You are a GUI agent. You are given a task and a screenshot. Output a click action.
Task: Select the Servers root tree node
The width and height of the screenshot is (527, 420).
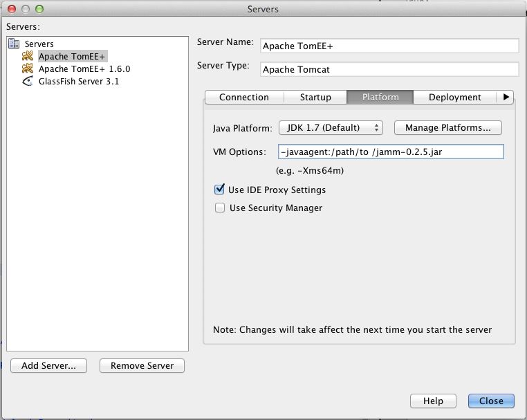point(39,44)
